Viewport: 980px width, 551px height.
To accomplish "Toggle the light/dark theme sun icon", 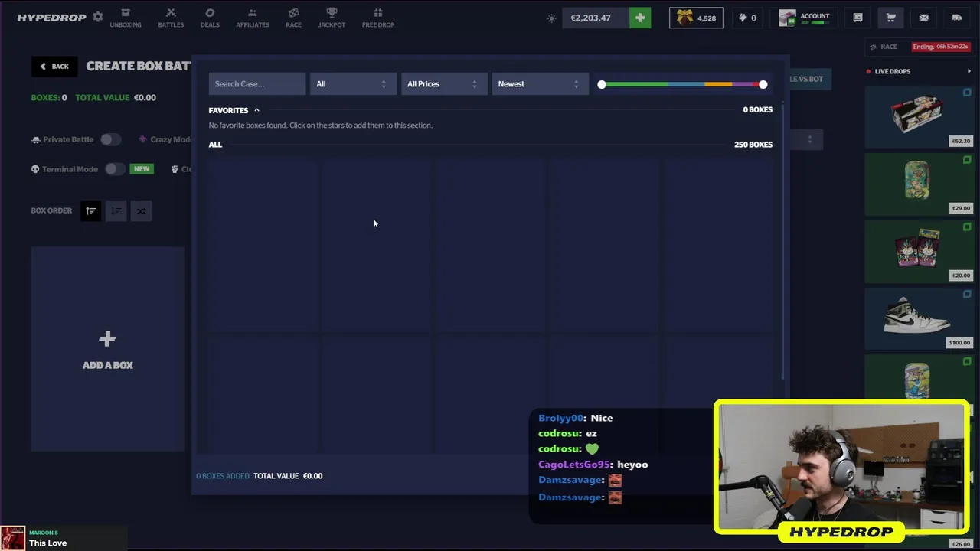I will [x=551, y=18].
